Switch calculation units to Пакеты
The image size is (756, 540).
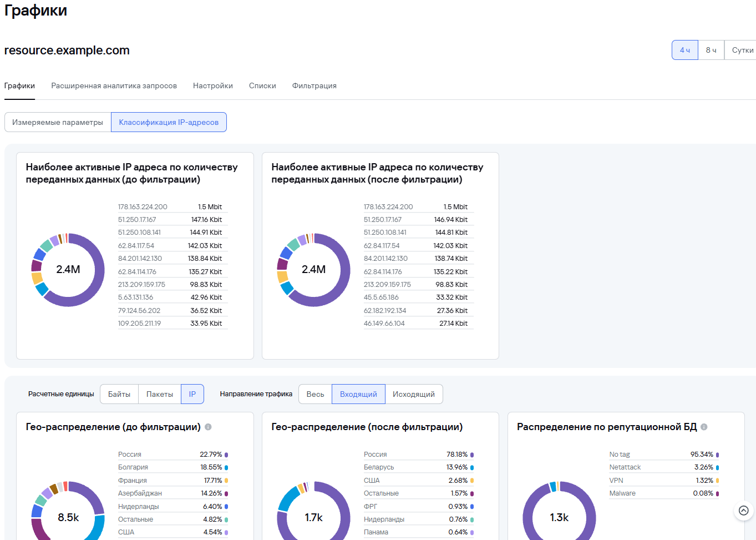(160, 394)
